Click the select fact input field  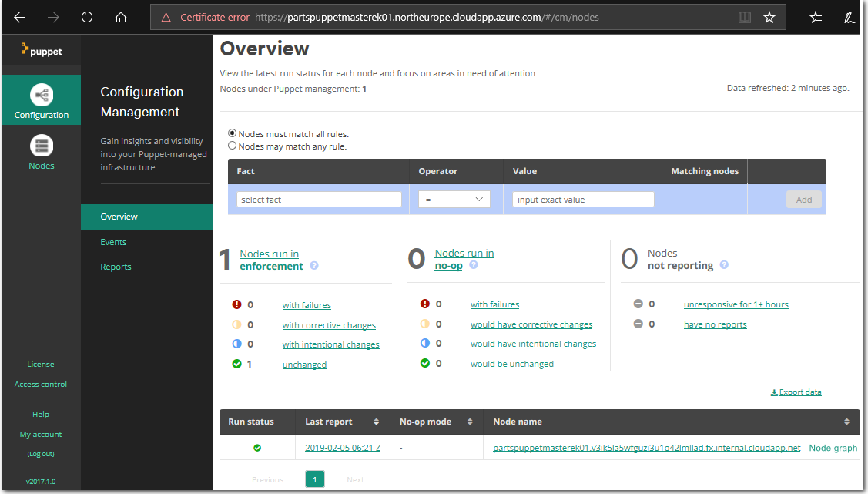coord(319,200)
